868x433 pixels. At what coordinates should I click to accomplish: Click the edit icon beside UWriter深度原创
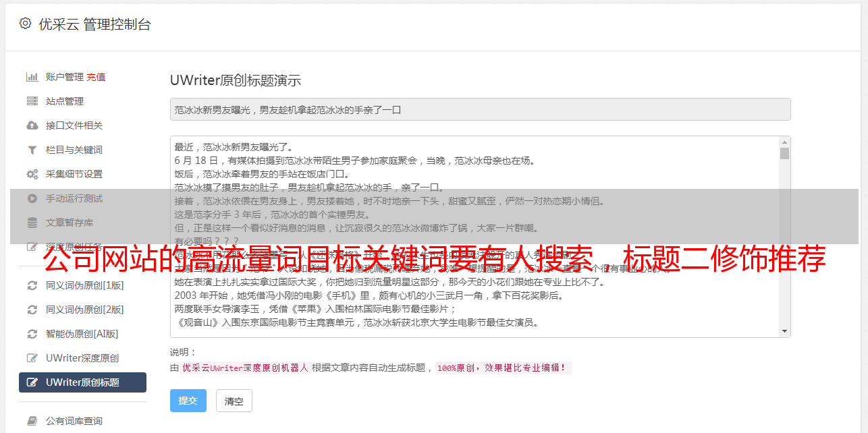(32, 358)
